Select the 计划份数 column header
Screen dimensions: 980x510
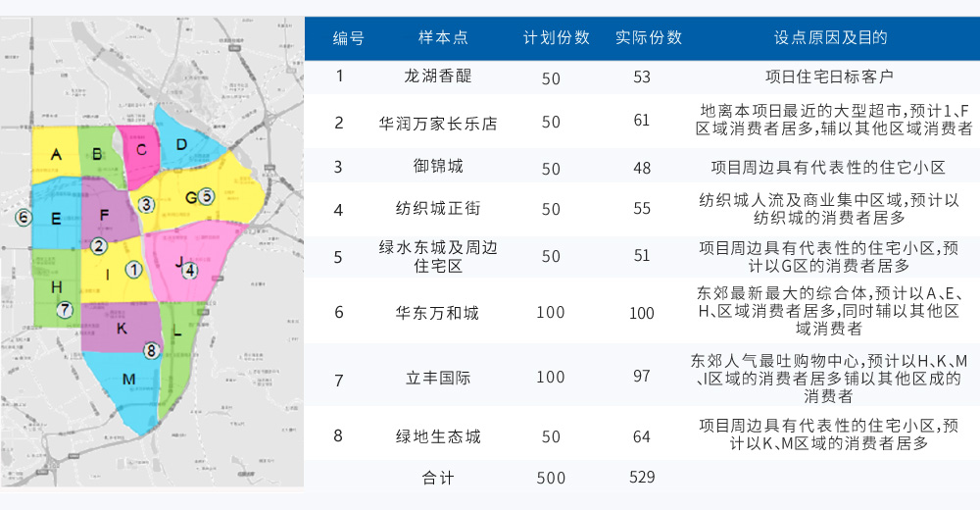pos(557,38)
